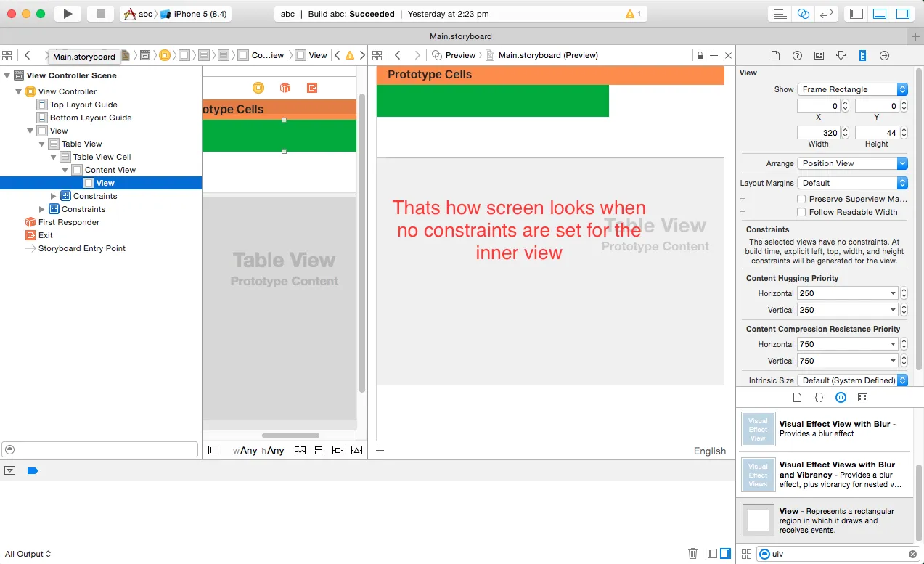Open the Intrinsic Size dropdown
The height and width of the screenshot is (564, 924).
coord(852,380)
